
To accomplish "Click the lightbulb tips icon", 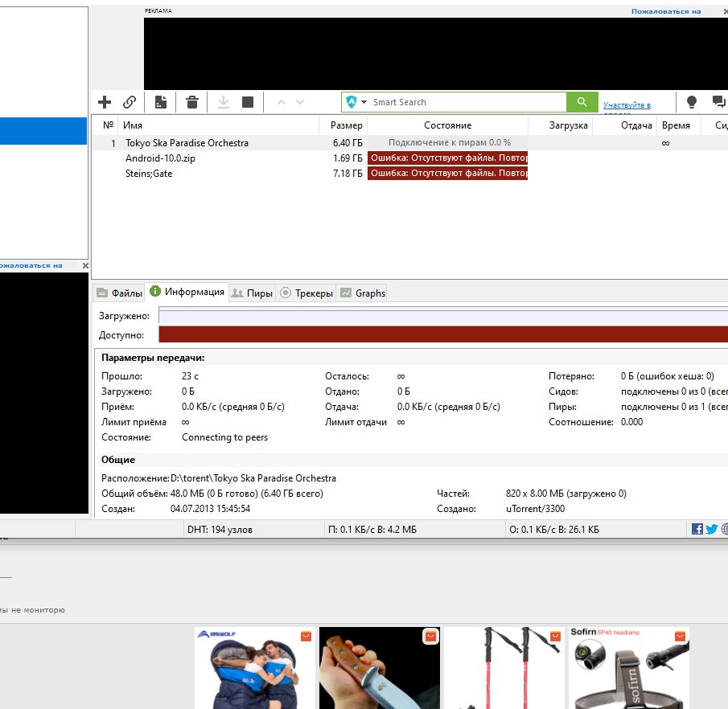I will point(691,101).
